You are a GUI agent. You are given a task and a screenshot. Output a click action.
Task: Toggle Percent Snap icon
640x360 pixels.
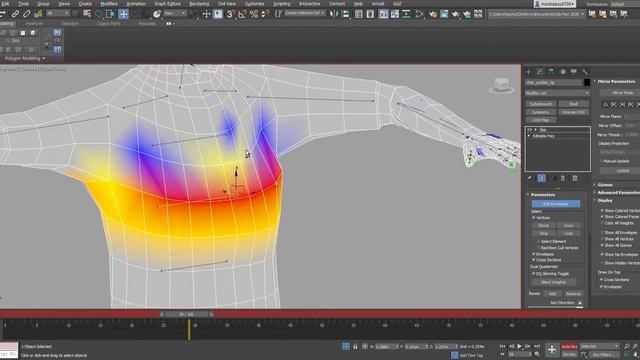click(253, 14)
